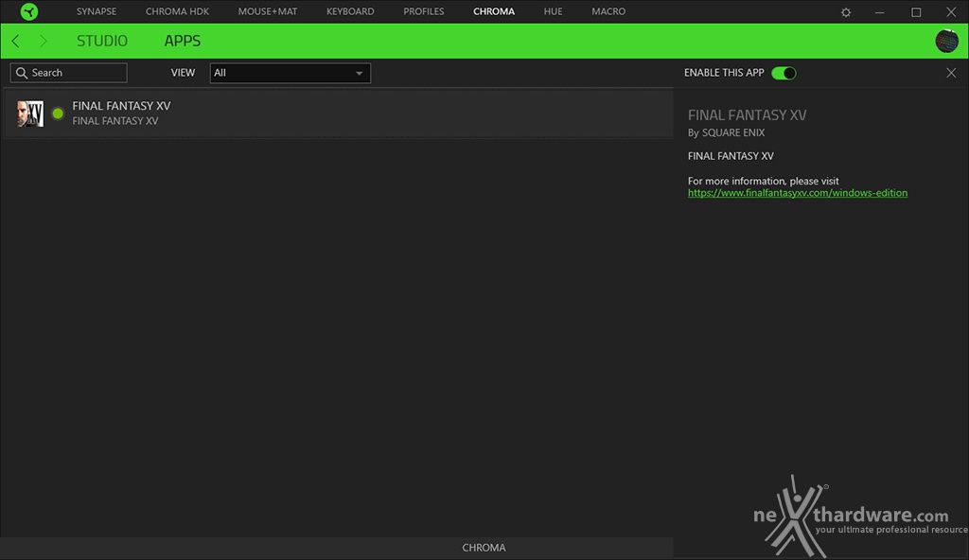Open the settings gear
The height and width of the screenshot is (560, 969).
point(846,12)
